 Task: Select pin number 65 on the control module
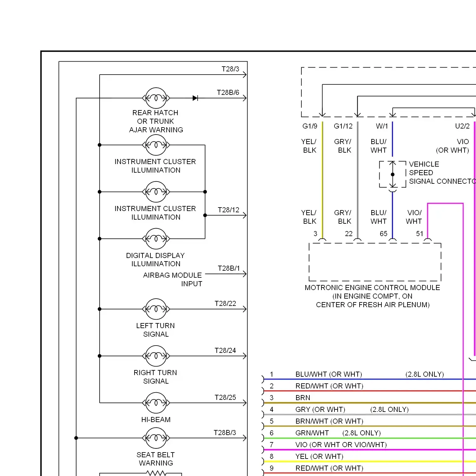[384, 234]
